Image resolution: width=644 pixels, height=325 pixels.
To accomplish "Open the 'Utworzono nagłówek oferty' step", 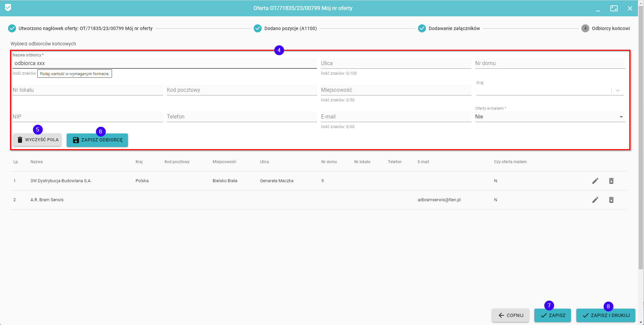I will click(x=12, y=28).
